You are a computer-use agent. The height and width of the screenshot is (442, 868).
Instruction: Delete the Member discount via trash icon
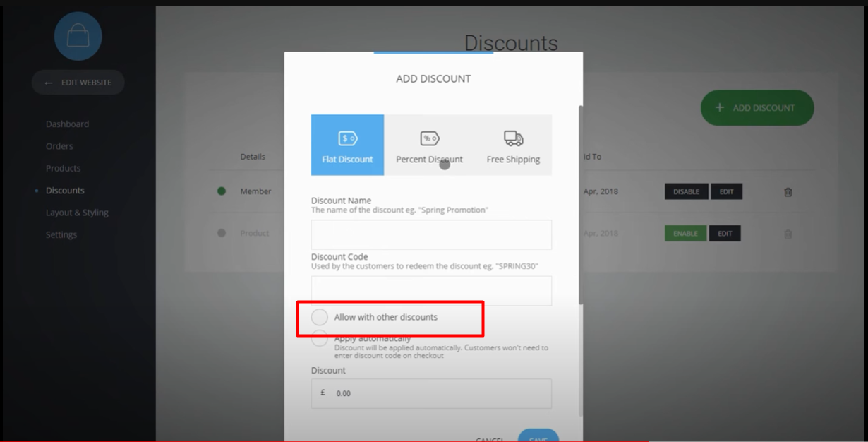point(788,191)
